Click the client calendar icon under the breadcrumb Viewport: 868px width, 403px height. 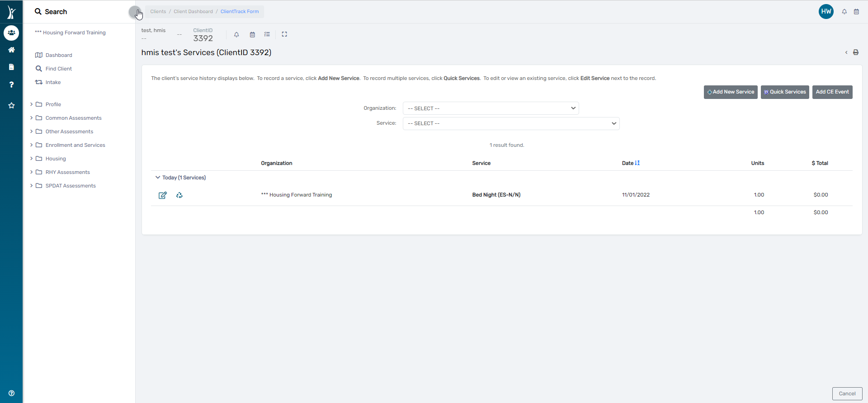pos(252,34)
